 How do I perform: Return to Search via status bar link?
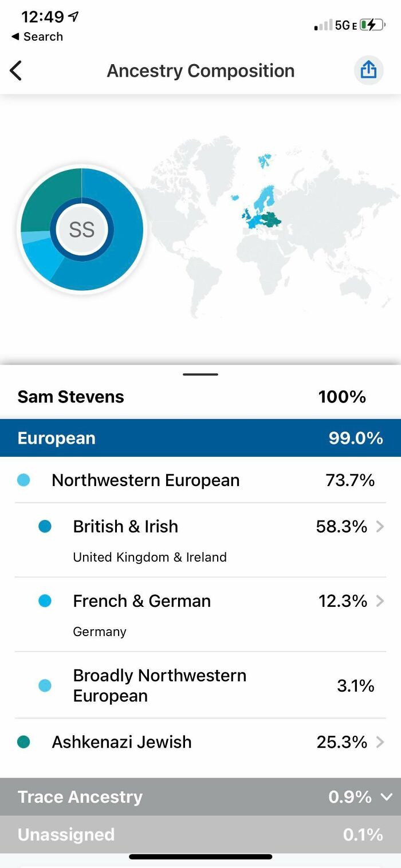click(x=37, y=36)
